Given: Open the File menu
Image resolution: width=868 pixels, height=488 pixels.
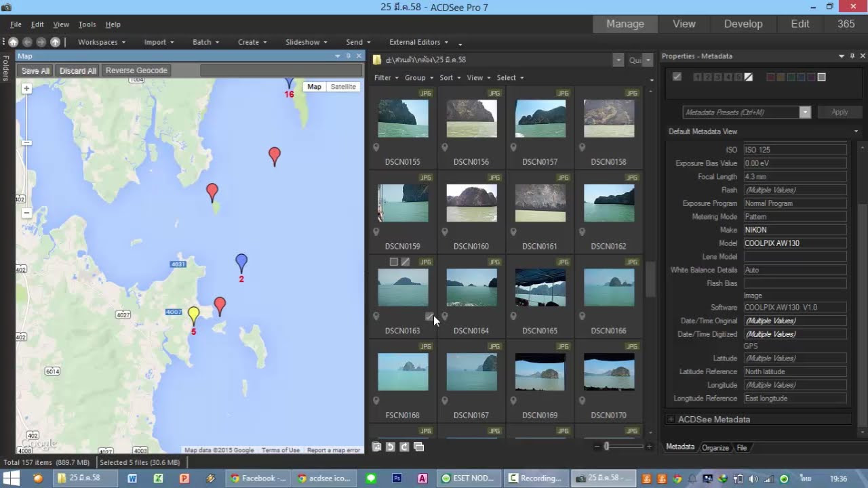Looking at the screenshot, I should point(16,24).
